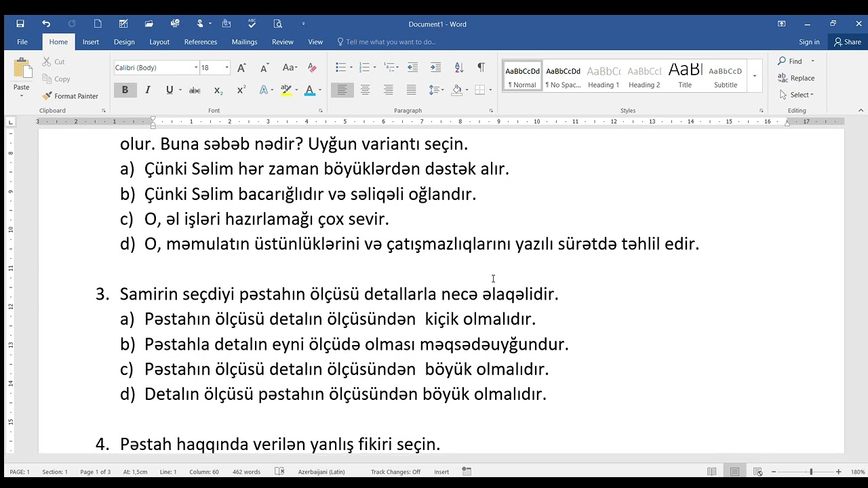Open the Replace dialog
The width and height of the screenshot is (868, 488).
796,78
